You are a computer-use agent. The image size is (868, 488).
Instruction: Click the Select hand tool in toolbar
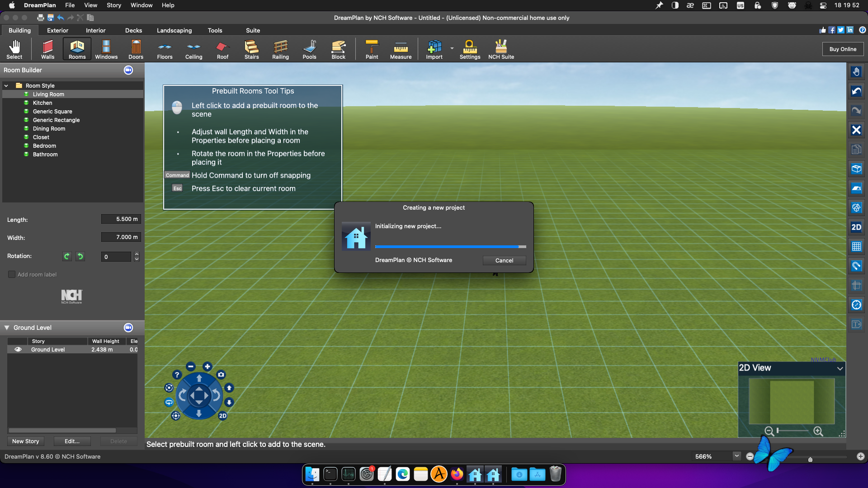pyautogui.click(x=14, y=49)
